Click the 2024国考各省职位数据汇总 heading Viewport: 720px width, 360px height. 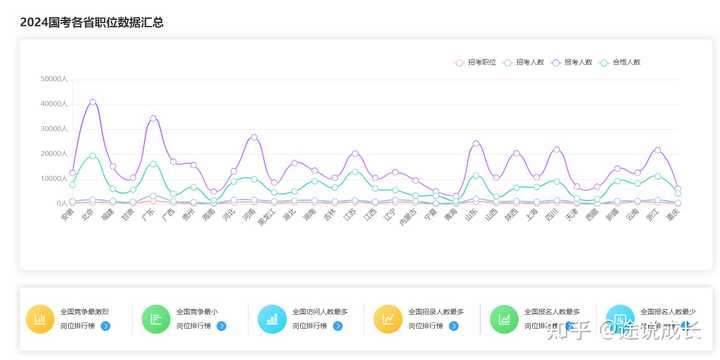[92, 22]
